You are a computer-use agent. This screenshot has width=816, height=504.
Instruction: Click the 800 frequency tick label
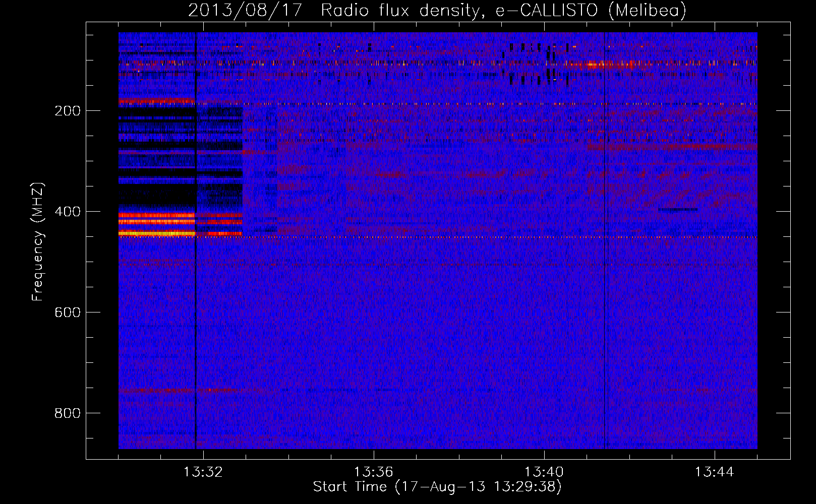pyautogui.click(x=68, y=413)
